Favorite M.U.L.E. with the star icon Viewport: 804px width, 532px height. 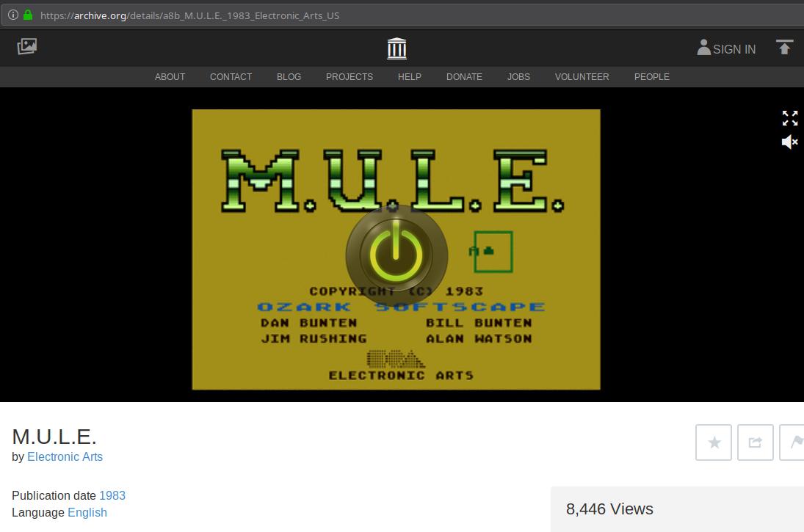coord(713,442)
